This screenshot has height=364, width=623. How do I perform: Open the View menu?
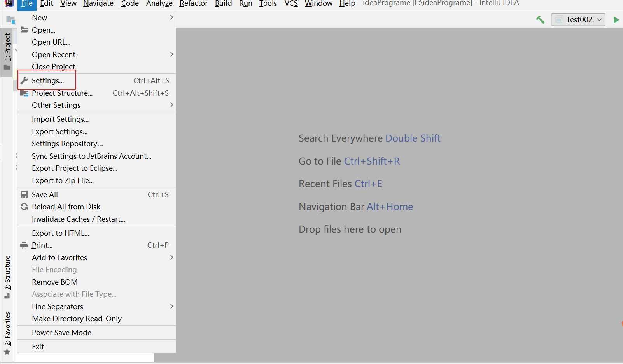coord(68,4)
